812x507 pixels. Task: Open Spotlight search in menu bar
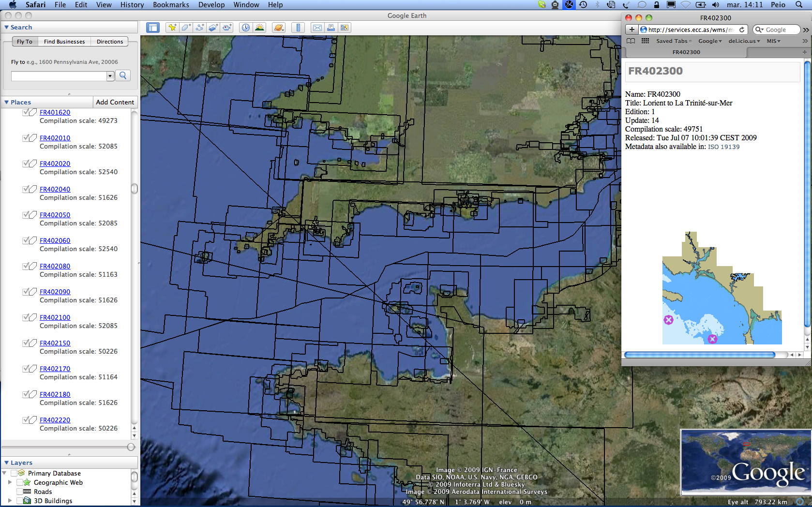(799, 5)
